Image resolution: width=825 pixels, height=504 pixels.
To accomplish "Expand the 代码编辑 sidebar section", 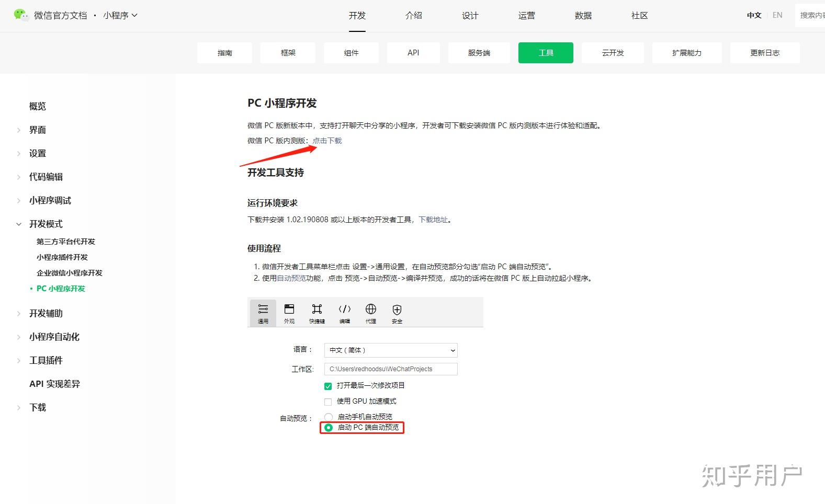I will click(x=19, y=177).
